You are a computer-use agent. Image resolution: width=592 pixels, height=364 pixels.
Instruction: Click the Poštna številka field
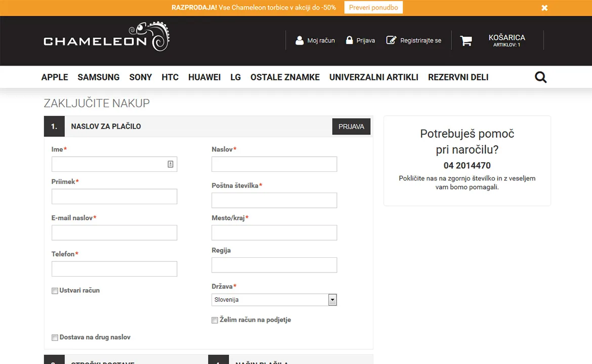pos(274,200)
